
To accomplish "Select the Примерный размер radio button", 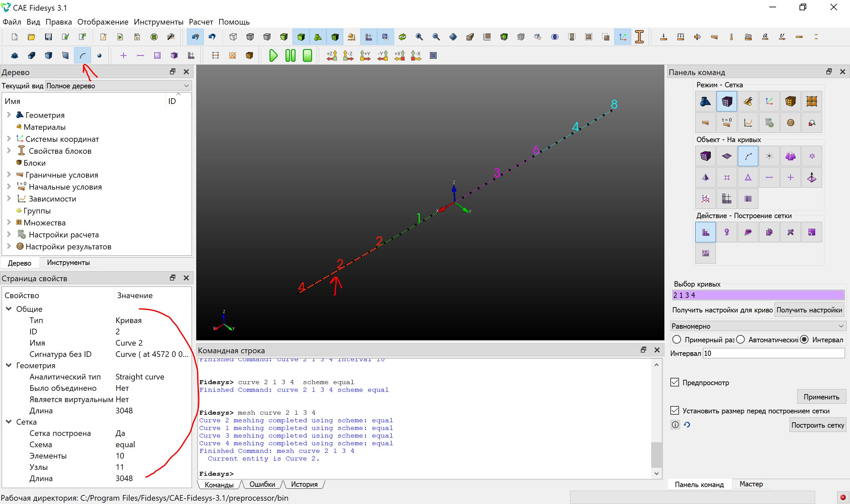I will tap(676, 340).
